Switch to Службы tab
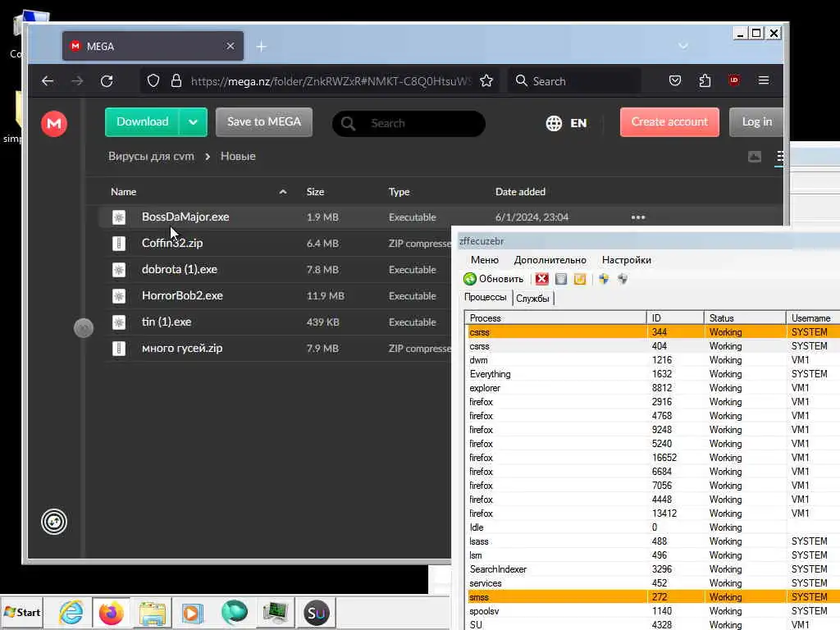Image resolution: width=840 pixels, height=630 pixels. pos(532,299)
